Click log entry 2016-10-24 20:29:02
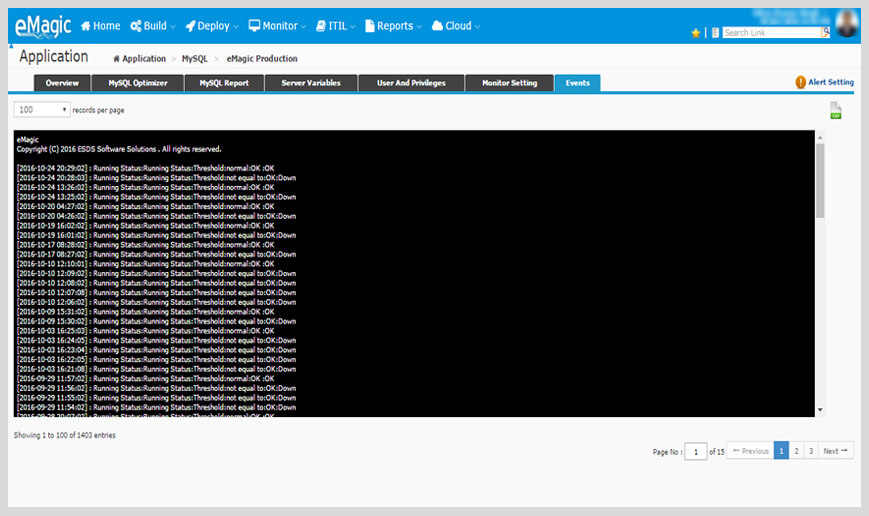The width and height of the screenshot is (869, 516). [145, 168]
